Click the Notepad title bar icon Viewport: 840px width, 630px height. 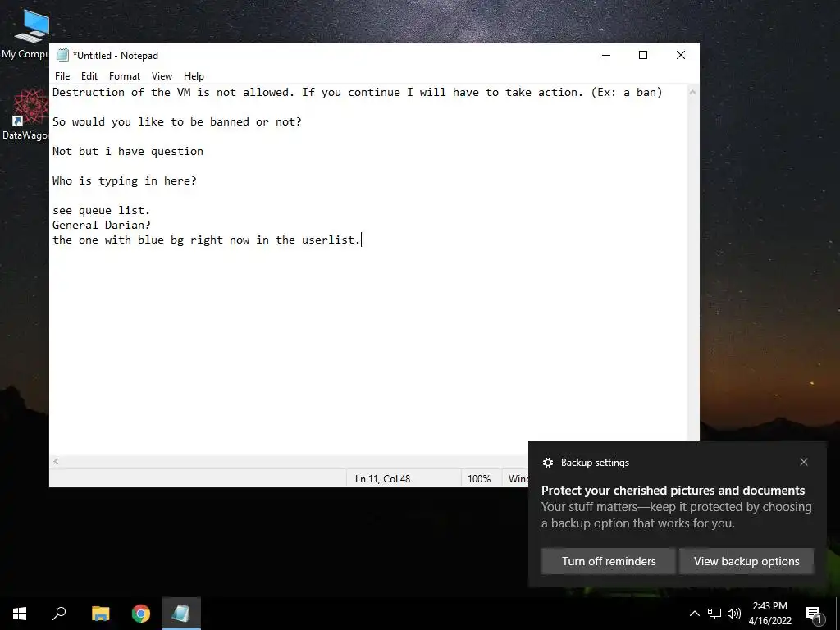pyautogui.click(x=62, y=55)
